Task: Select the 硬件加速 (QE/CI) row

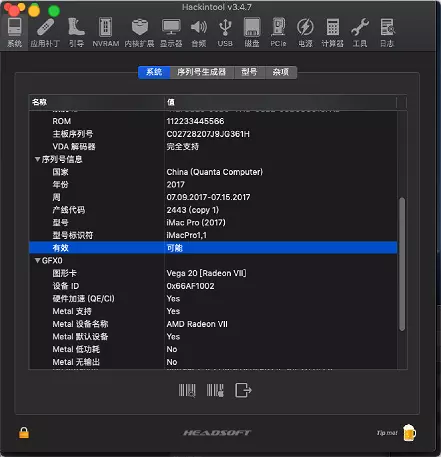Action: click(x=213, y=299)
